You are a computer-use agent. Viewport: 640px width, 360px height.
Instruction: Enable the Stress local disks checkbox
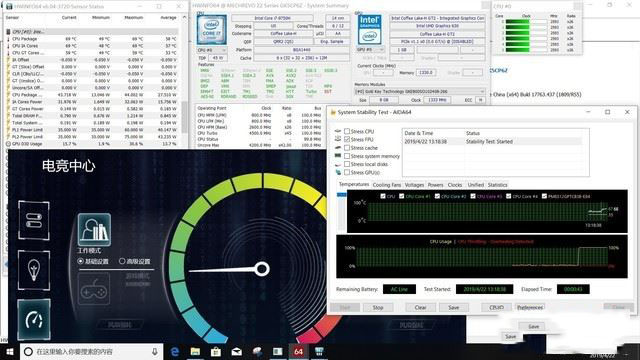point(347,164)
